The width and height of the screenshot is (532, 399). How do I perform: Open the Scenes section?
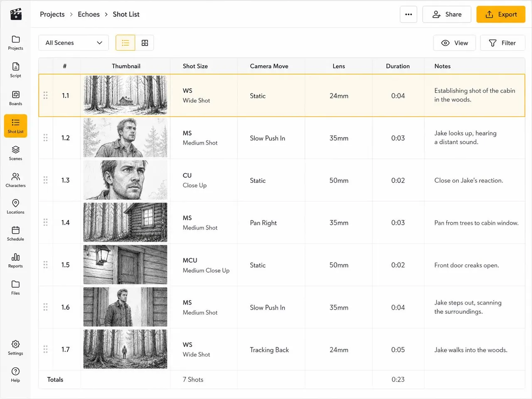15,153
